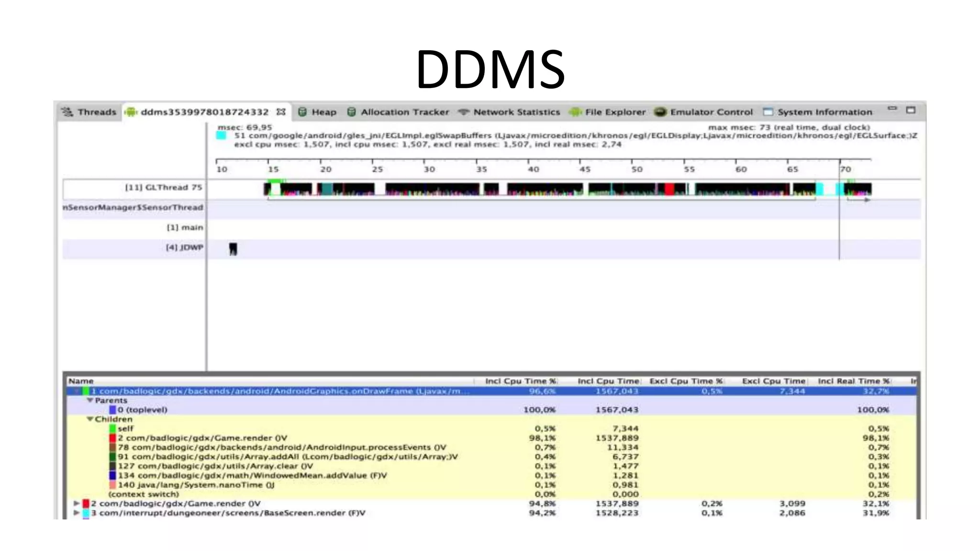Image resolution: width=980 pixels, height=551 pixels.
Task: Open the Threads tab
Action: pyautogui.click(x=89, y=112)
